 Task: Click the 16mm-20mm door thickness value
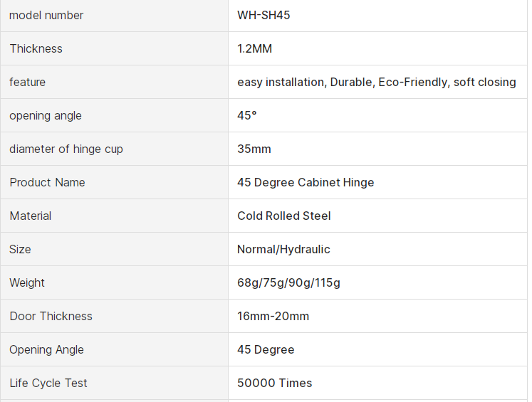(273, 316)
